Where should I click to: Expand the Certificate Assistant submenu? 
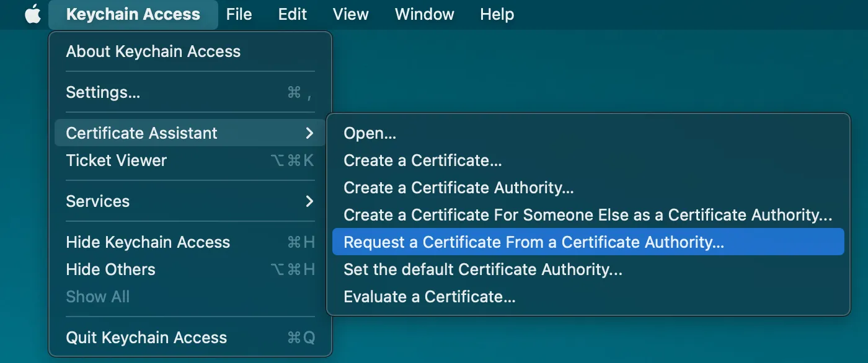pyautogui.click(x=190, y=133)
